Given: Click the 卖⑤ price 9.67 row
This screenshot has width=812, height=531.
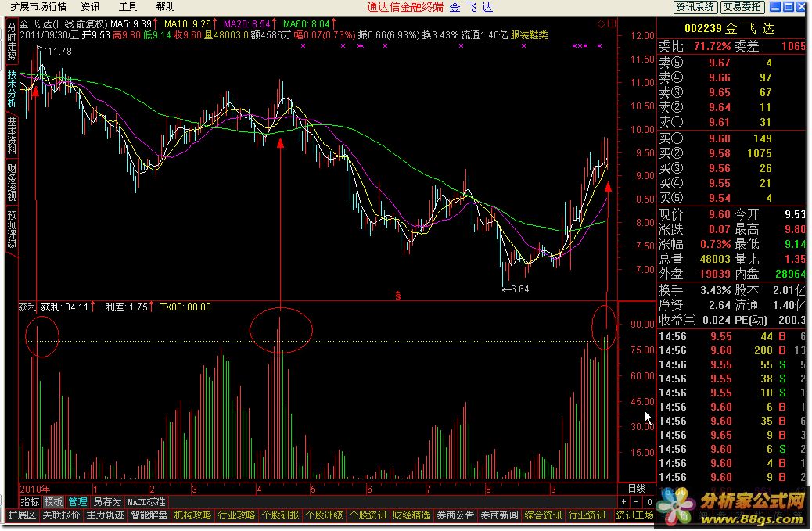Looking at the screenshot, I should click(731, 63).
